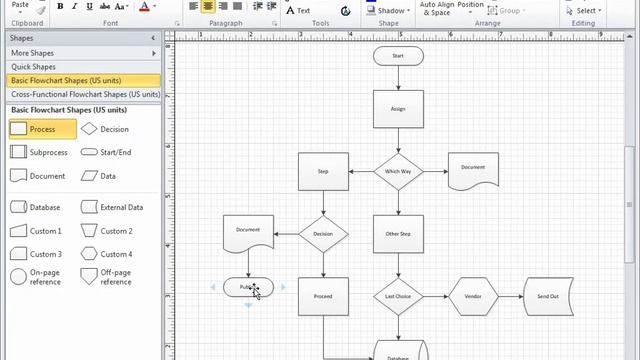
Task: Align text left
Action: point(193,6)
